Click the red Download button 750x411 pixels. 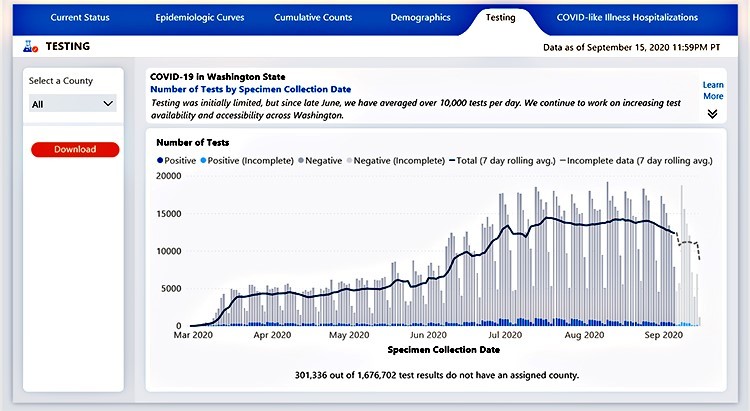pos(75,149)
